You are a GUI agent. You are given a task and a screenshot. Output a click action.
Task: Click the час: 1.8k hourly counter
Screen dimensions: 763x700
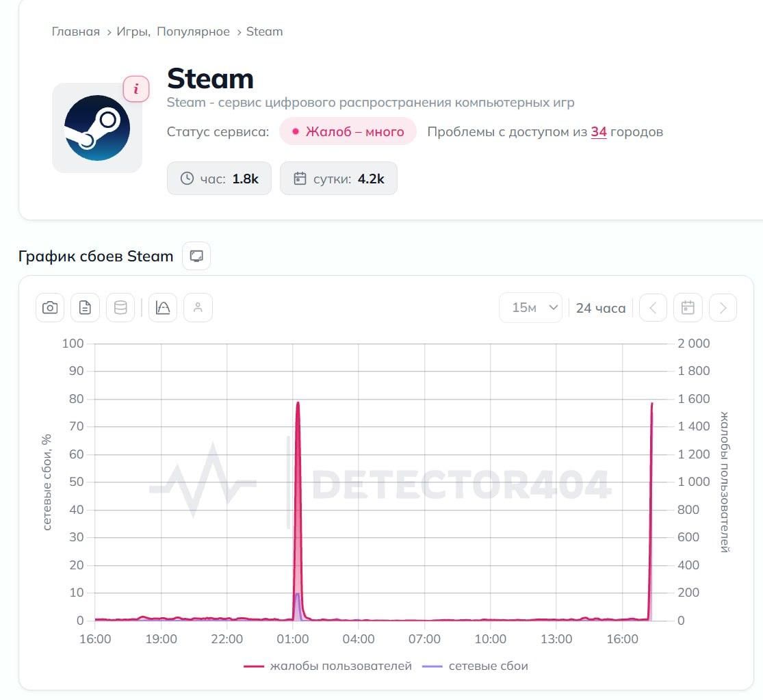(x=219, y=179)
